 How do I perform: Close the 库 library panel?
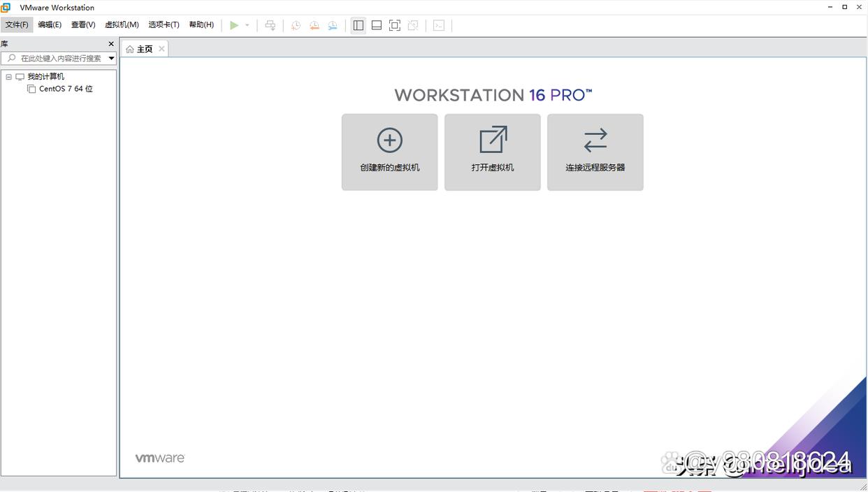coord(111,43)
